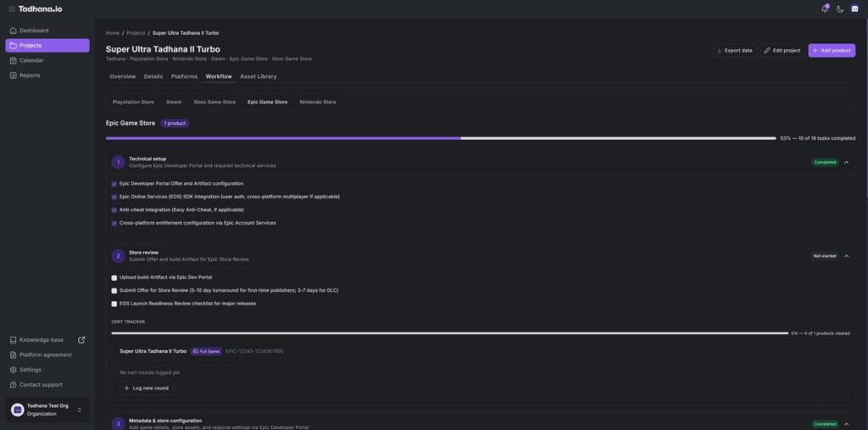Click the pencil icon on Edit project
The image size is (868, 430).
(x=767, y=50)
